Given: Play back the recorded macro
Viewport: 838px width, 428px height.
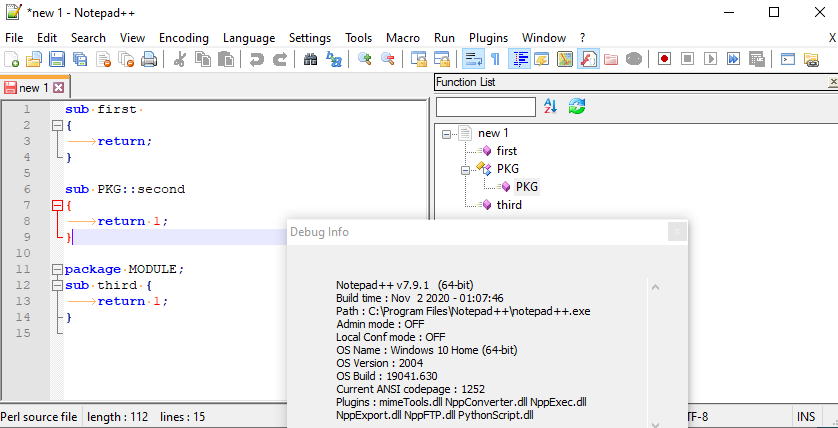Looking at the screenshot, I should pyautogui.click(x=710, y=59).
